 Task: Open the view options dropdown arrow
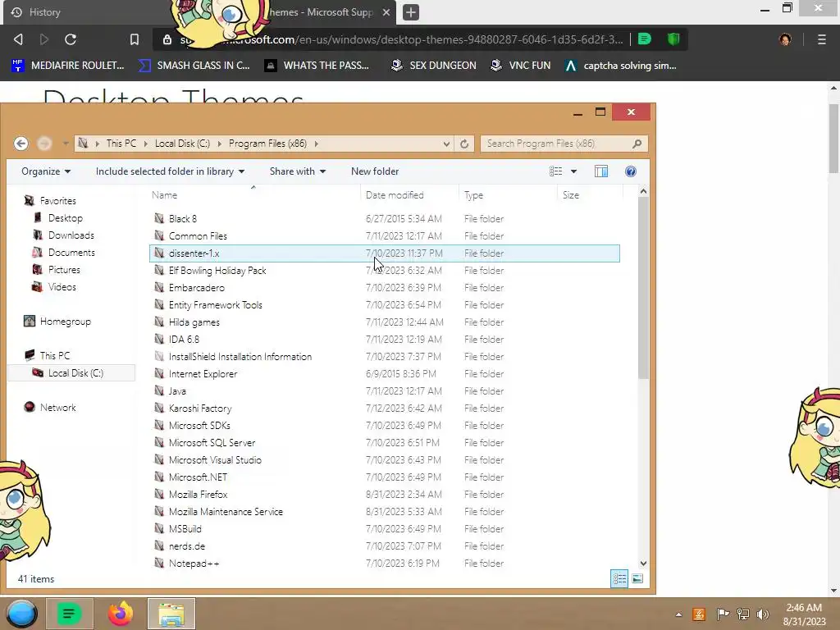click(x=573, y=171)
